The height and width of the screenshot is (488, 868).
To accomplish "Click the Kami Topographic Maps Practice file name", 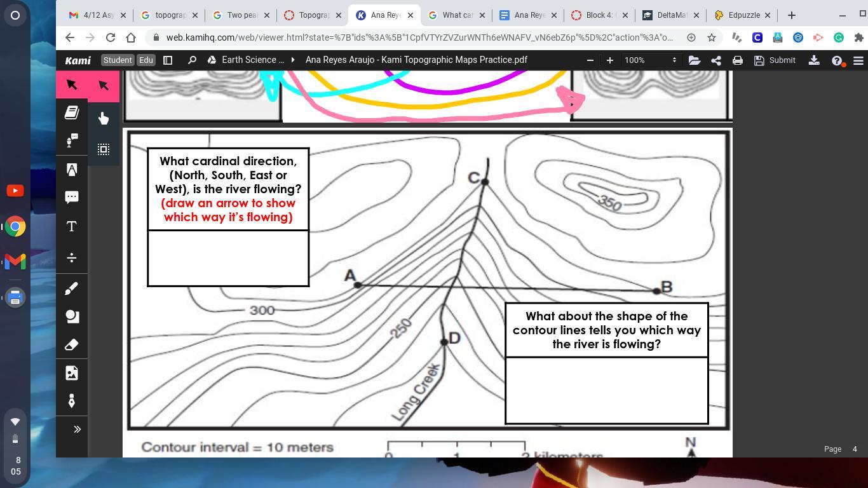I will [416, 60].
